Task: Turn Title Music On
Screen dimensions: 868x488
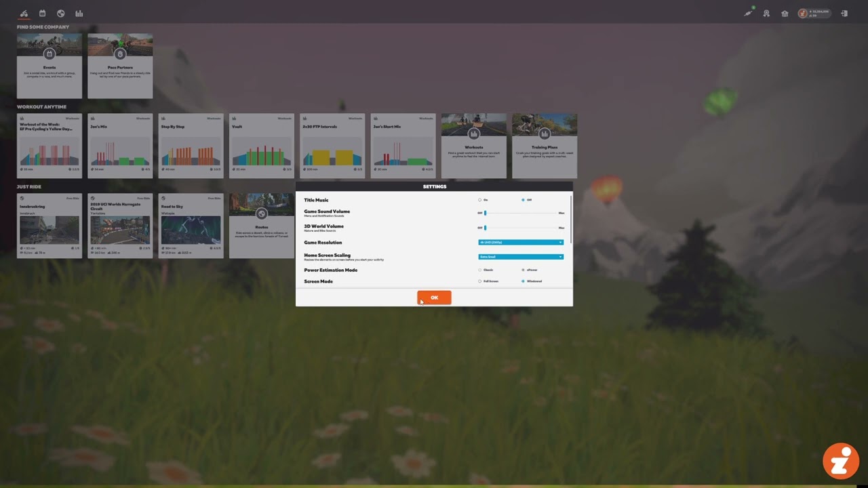Action: [x=480, y=200]
